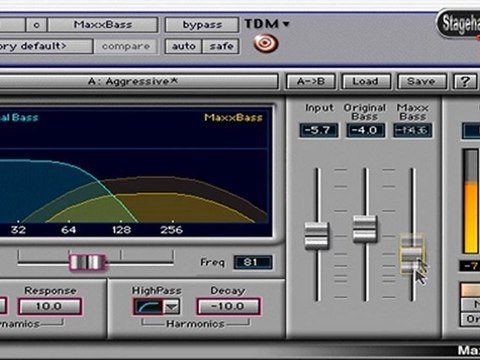480x360 pixels.
Task: Click the 256 frequency label on graph
Action: coord(172,230)
